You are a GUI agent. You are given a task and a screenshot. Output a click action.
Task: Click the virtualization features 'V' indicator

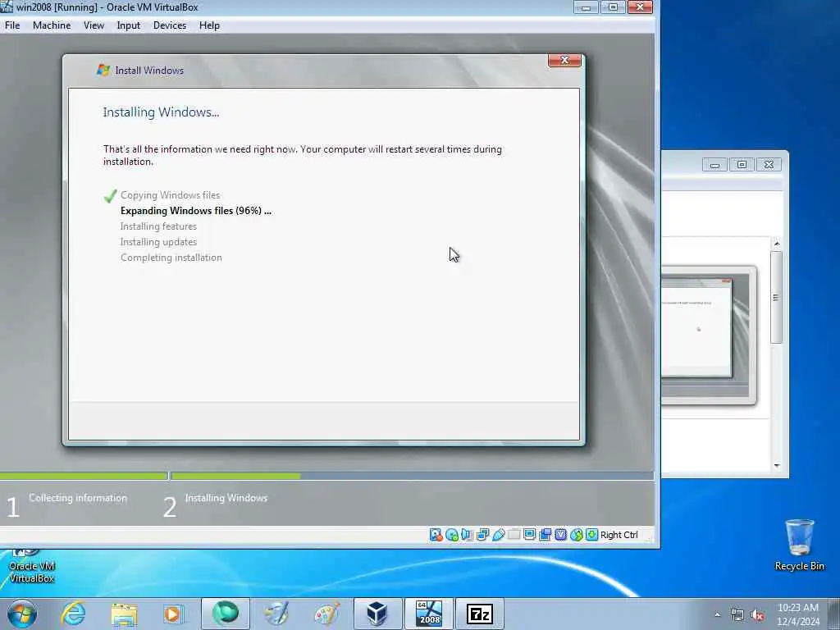coord(560,535)
